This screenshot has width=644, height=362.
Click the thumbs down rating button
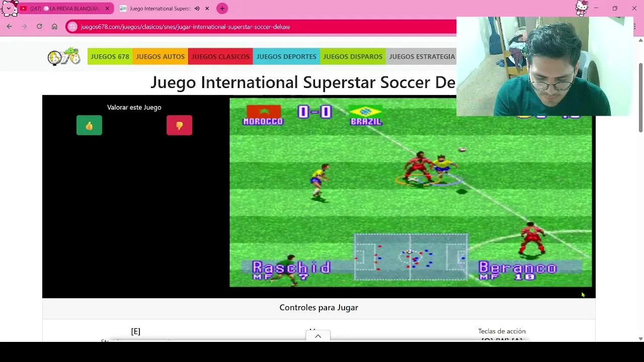[x=179, y=125]
